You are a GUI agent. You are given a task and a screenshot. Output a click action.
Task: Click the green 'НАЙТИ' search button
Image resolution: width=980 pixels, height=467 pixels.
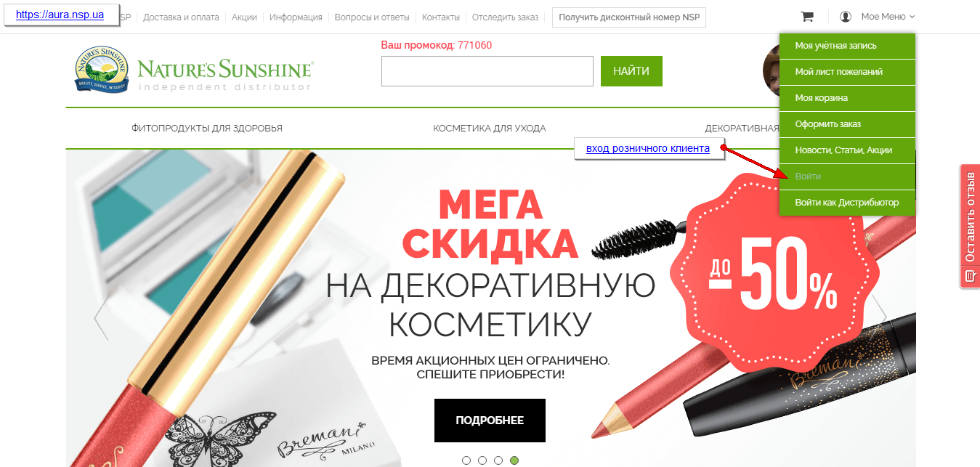coord(631,71)
